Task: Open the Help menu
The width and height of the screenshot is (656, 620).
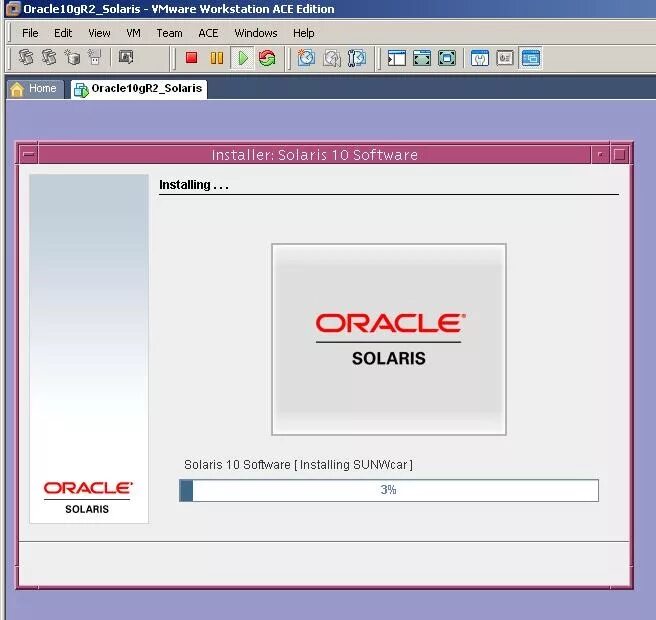Action: [303, 33]
